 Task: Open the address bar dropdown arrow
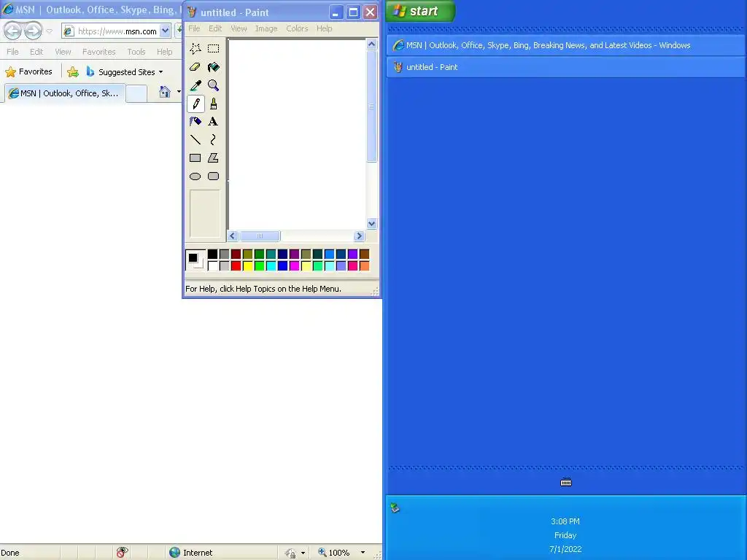click(x=165, y=31)
